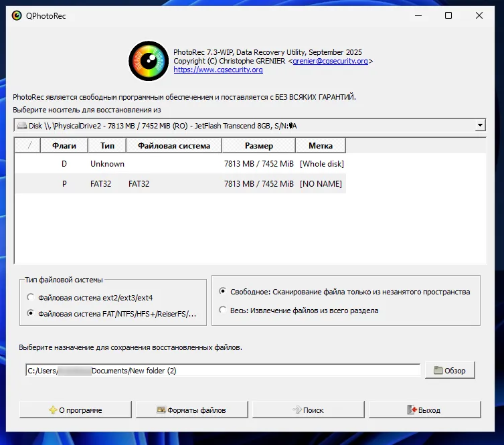Click the grenier@cgsecurity.org email link
Viewport: 504px width, 445px height.
click(x=331, y=61)
